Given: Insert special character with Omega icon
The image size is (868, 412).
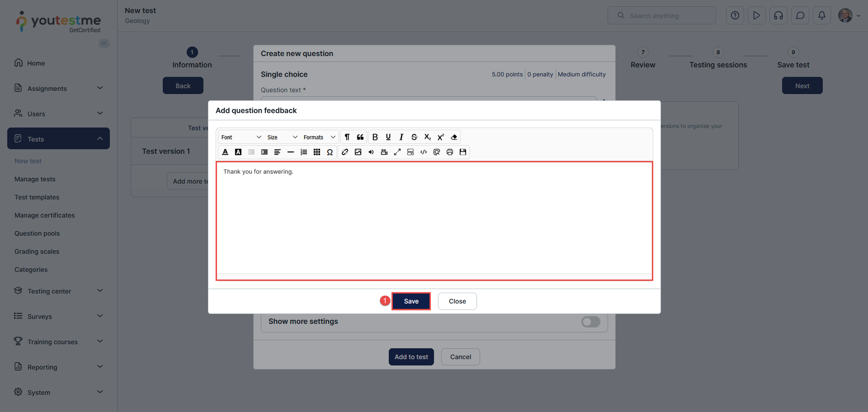Looking at the screenshot, I should click(330, 152).
